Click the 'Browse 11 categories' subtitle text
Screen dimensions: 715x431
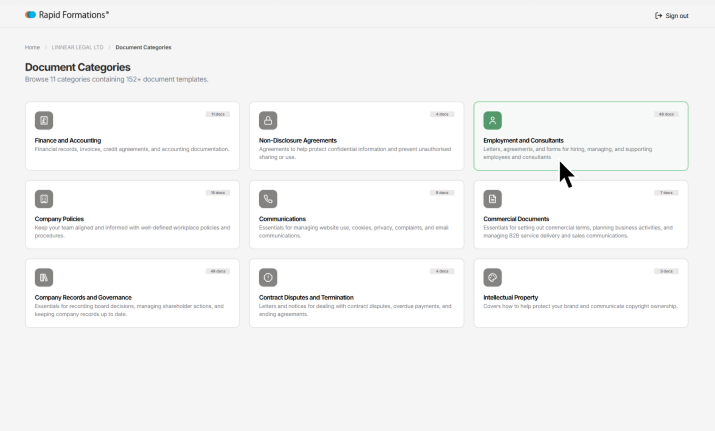pos(117,79)
